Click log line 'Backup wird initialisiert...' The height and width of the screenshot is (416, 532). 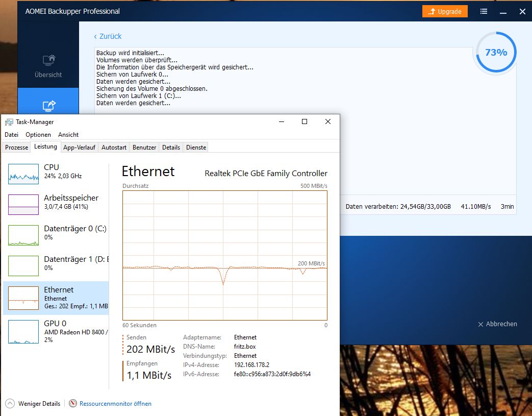[130, 53]
